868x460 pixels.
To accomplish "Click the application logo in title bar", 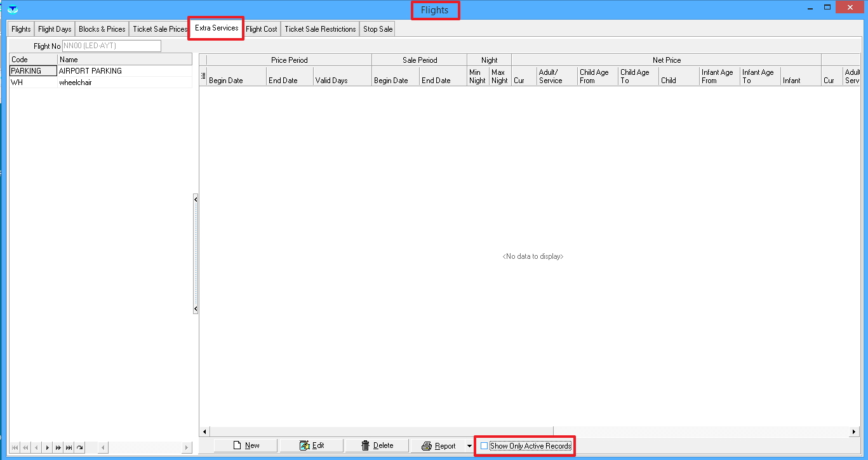I will (12, 9).
